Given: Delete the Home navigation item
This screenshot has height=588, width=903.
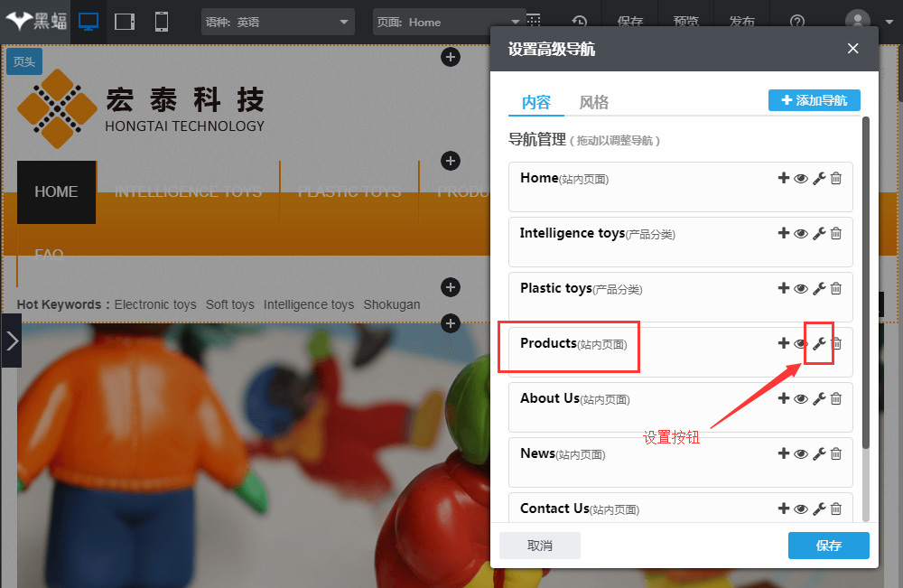Looking at the screenshot, I should [x=836, y=179].
